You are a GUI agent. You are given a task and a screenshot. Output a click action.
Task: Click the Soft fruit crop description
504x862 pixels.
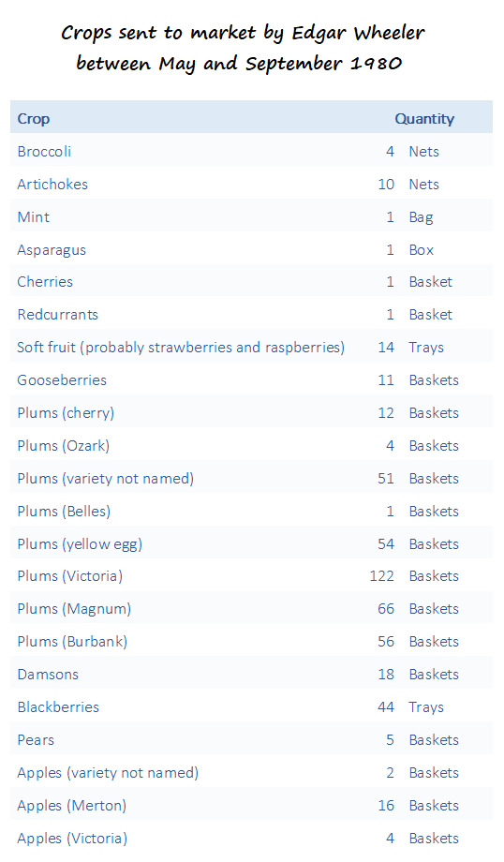point(181,348)
